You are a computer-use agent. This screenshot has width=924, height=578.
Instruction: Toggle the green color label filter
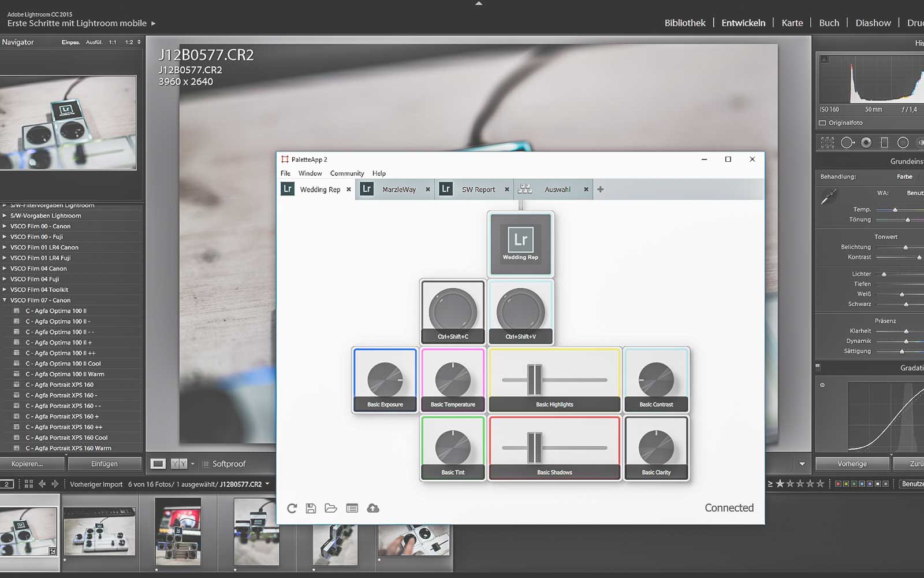pos(854,484)
